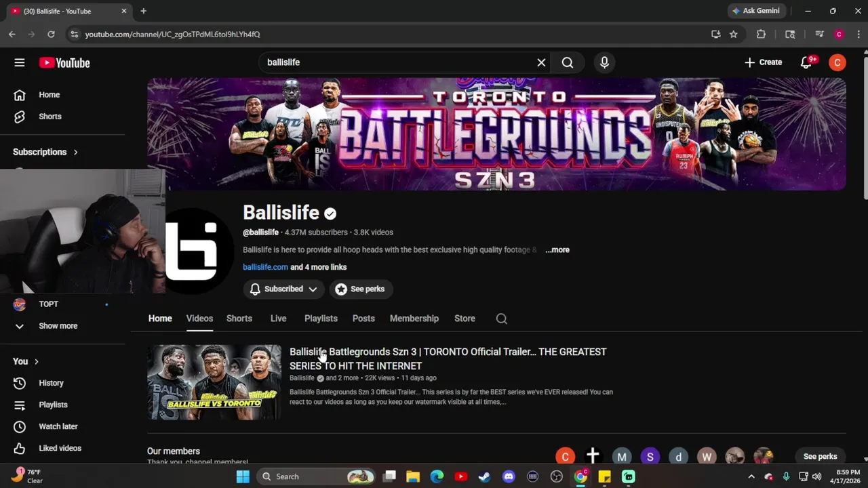Open the Chrome extensions puzzle icon
Viewport: 868px width, 488px height.
tap(761, 34)
